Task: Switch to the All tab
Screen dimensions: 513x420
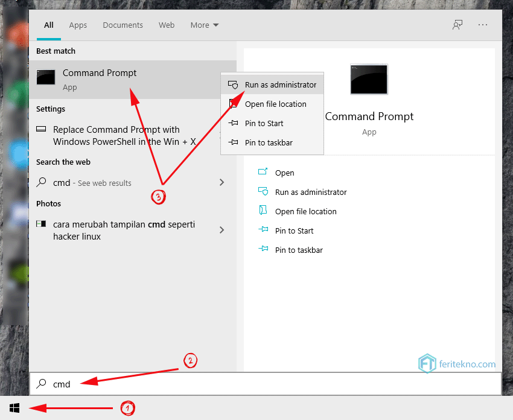Action: pyautogui.click(x=49, y=25)
